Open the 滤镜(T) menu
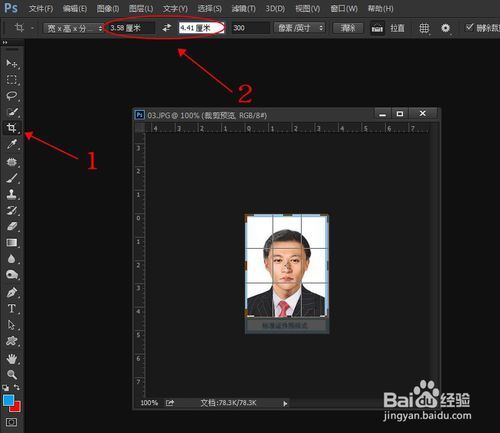500x433 pixels. point(244,9)
